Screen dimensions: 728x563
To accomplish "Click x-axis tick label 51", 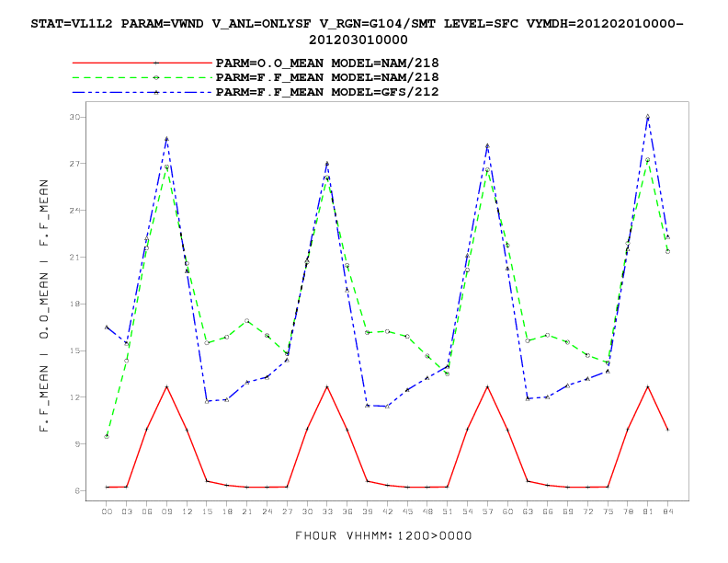I will pos(448,511).
